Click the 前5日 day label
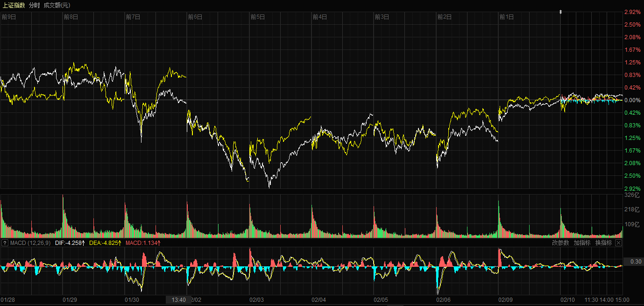Viewport: 644px width, 306px height. pyautogui.click(x=258, y=17)
